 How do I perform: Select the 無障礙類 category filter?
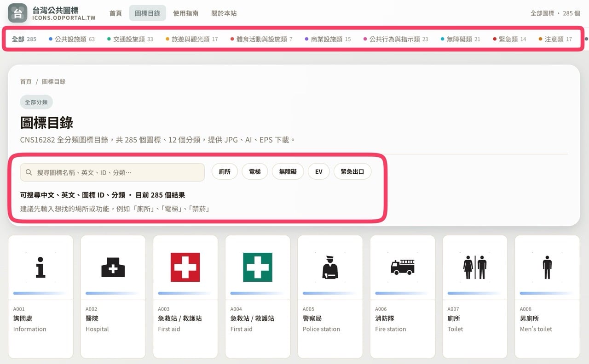pyautogui.click(x=460, y=40)
